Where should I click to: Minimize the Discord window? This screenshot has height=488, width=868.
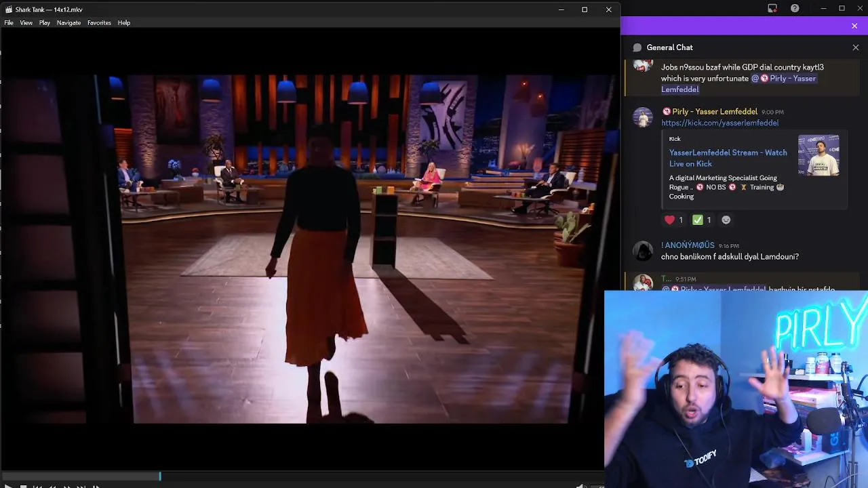(823, 8)
